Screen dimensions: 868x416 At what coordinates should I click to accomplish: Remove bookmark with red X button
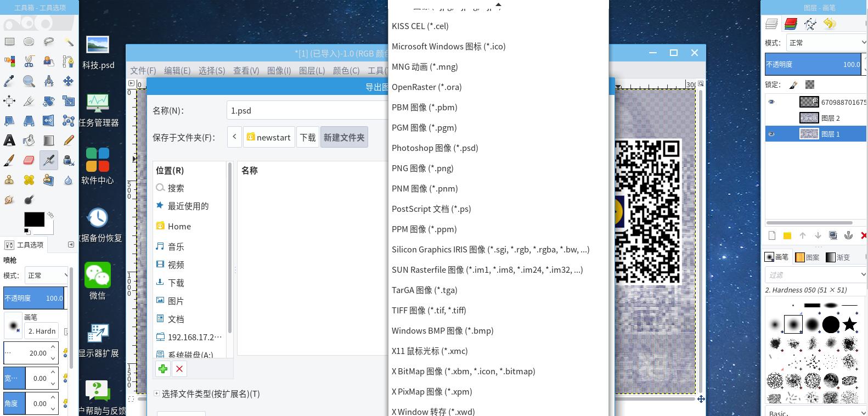pos(179,369)
